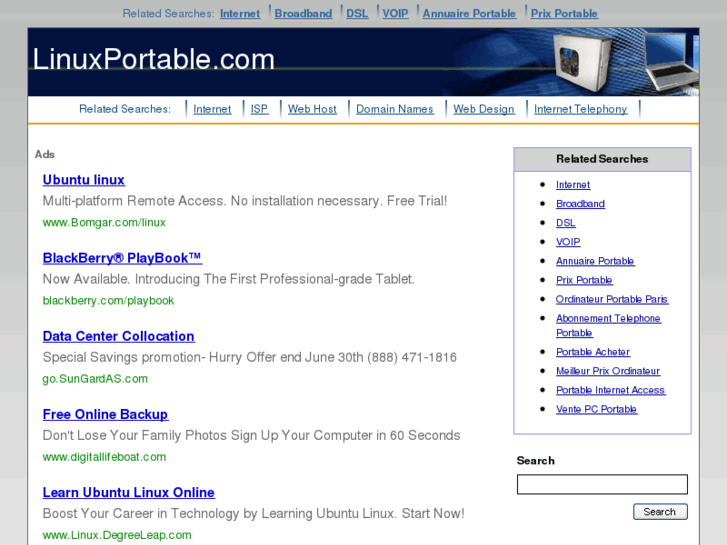727x545 pixels.
Task: Click Internet in sidebar Related Searches
Action: (x=573, y=185)
